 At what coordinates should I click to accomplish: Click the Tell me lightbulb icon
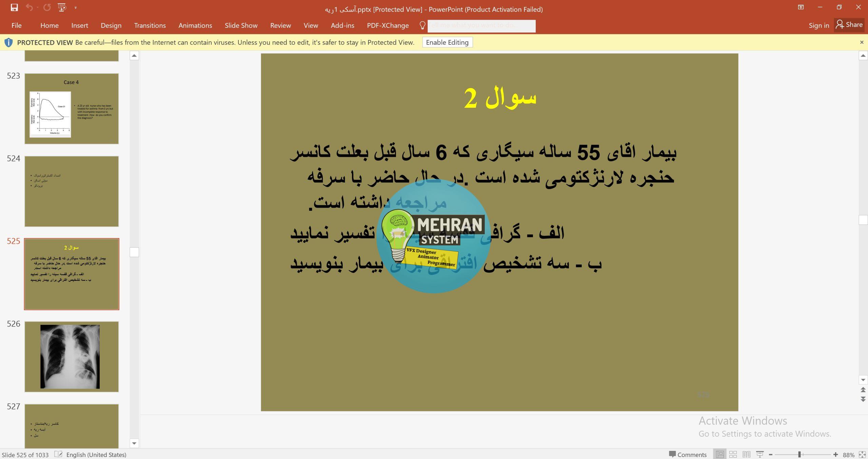click(x=422, y=25)
